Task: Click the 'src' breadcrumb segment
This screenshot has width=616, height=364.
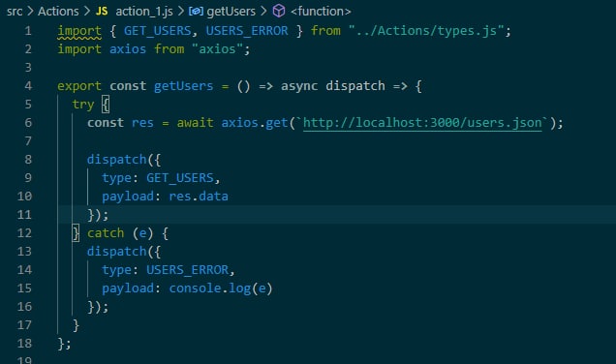Action: [15, 12]
